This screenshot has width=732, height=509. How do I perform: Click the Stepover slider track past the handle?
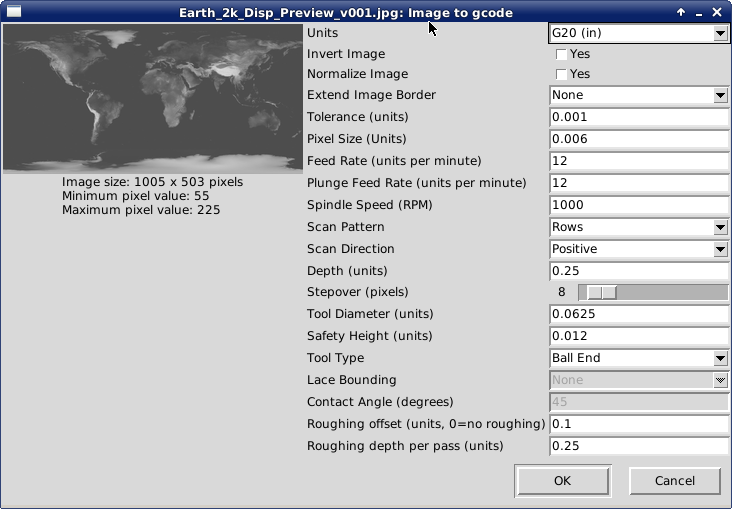[x=672, y=293]
